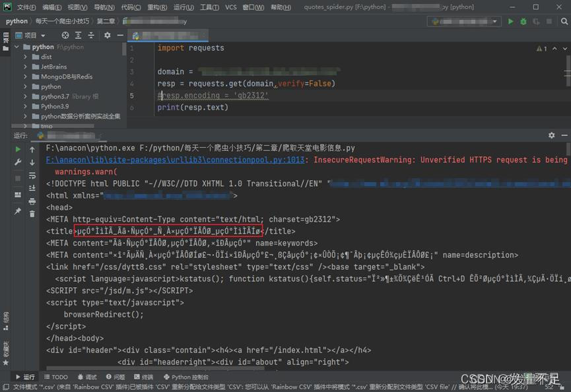Open the TODO bottom tool tab
The image size is (571, 392).
click(56, 377)
